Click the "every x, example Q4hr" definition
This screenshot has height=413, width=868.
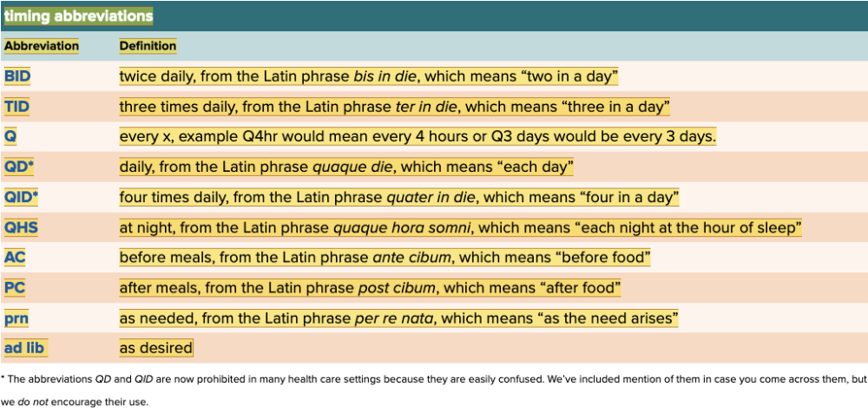point(418,137)
